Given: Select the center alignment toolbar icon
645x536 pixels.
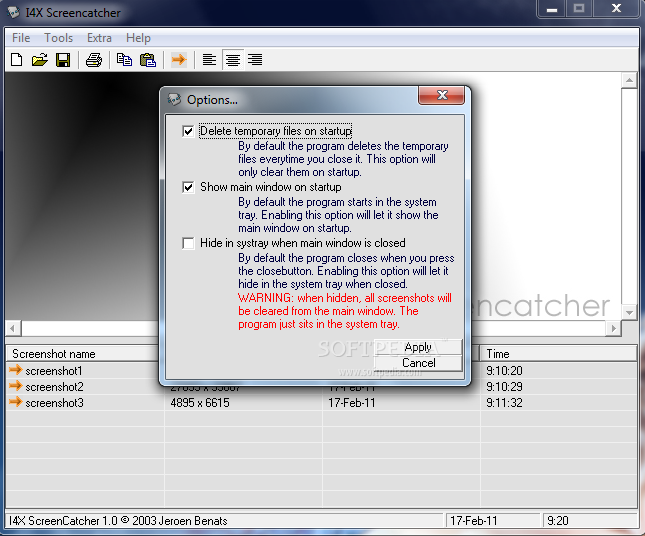Looking at the screenshot, I should pyautogui.click(x=233, y=60).
